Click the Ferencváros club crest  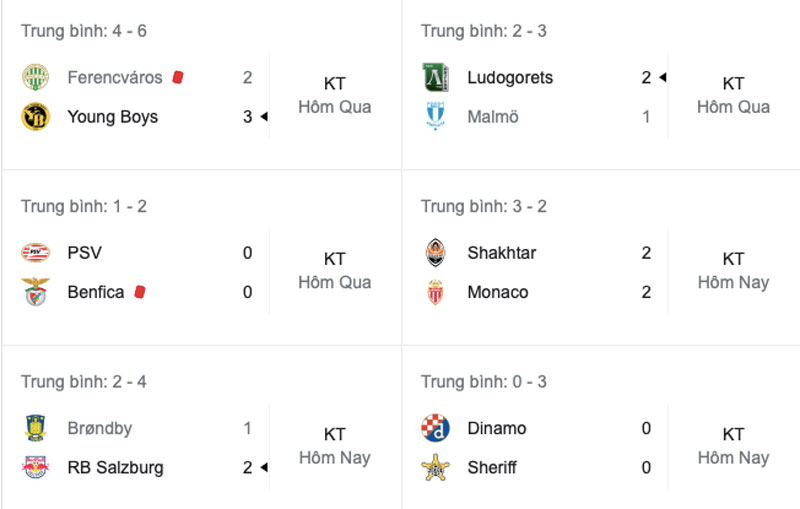tap(35, 78)
